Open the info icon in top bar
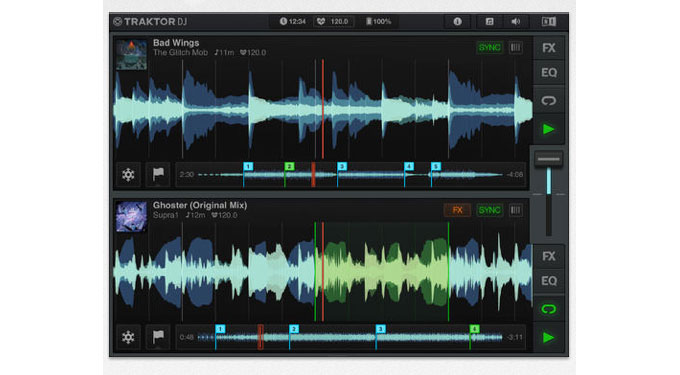The height and width of the screenshot is (375, 680). pyautogui.click(x=457, y=22)
